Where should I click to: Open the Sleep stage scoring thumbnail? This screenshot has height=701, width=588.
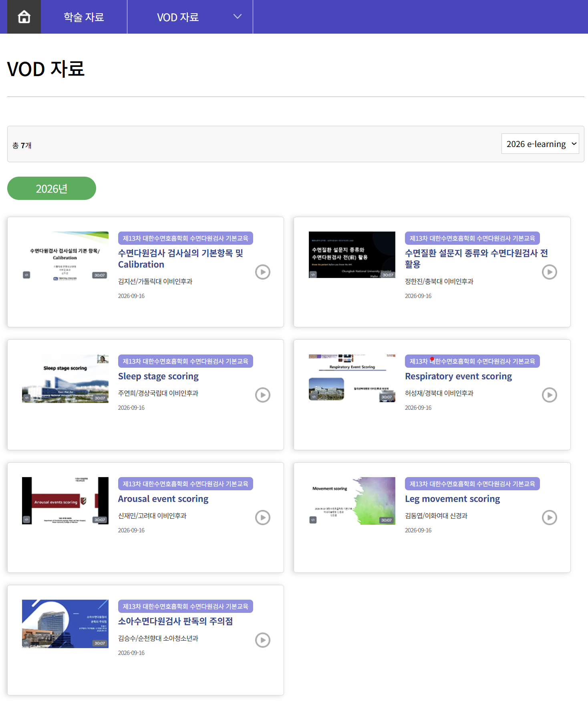[65, 379]
